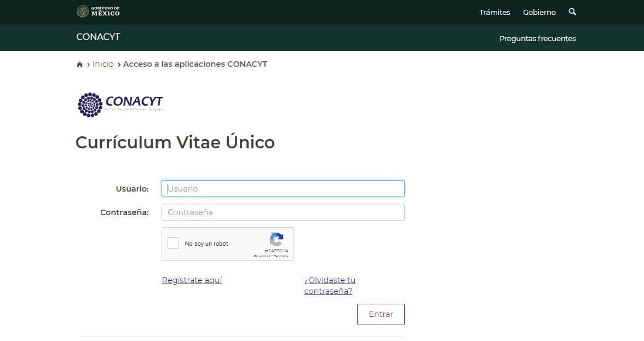This screenshot has height=341, width=644.
Task: Check the "No soy un robot" box
Action: click(173, 243)
